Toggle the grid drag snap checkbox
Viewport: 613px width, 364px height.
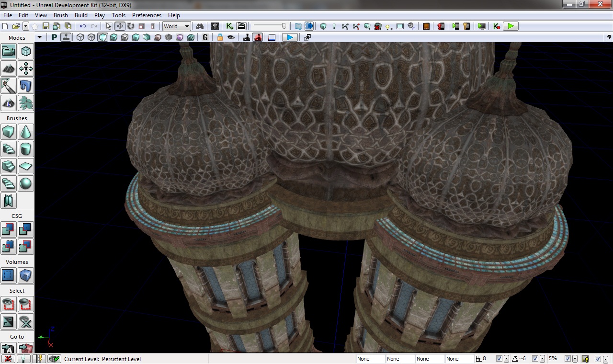point(499,359)
